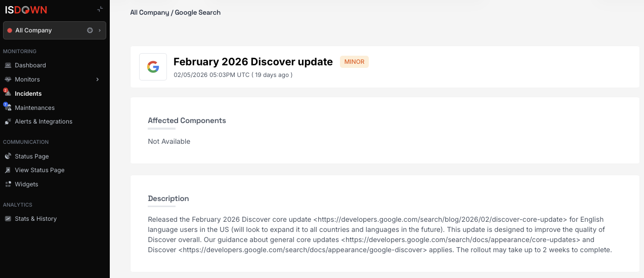This screenshot has width=644, height=278.
Task: Click the Maintenances icon with badge
Action: [x=8, y=107]
